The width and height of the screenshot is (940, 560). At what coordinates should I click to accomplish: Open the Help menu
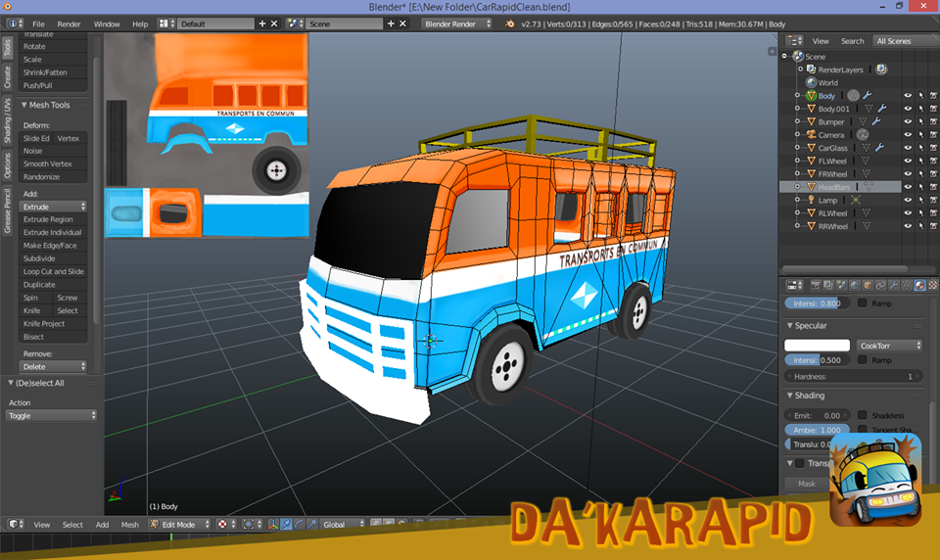click(140, 23)
